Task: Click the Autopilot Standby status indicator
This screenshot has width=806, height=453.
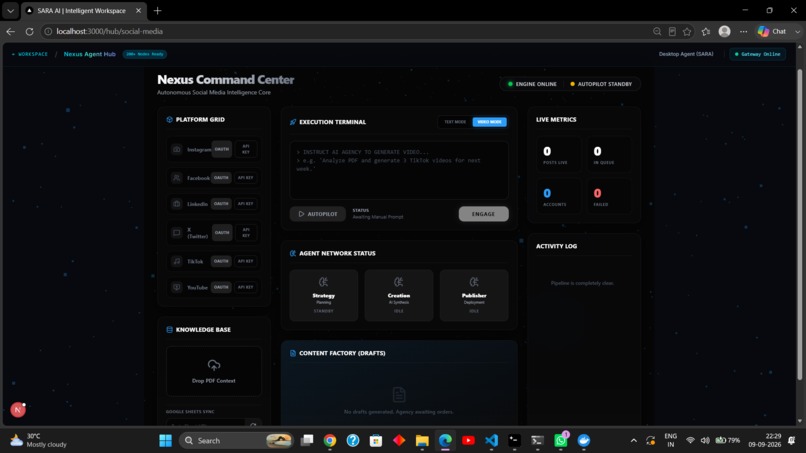Action: click(601, 84)
